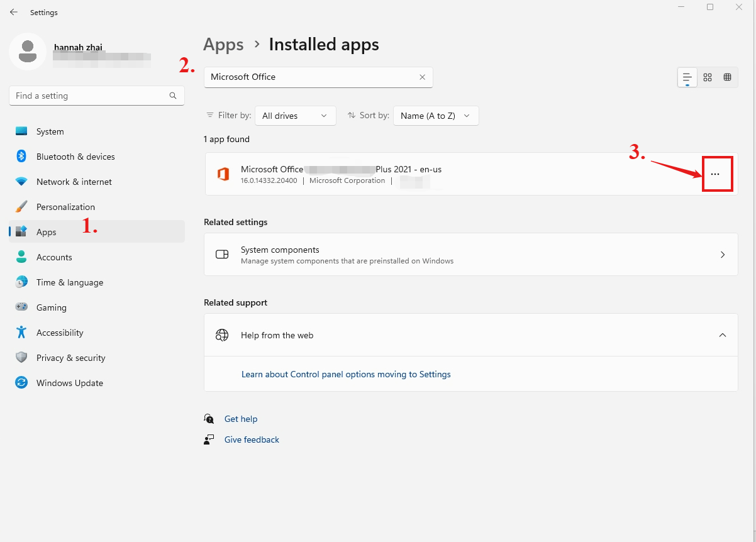Click the Find a setting search box
This screenshot has height=542, width=756.
[97, 96]
